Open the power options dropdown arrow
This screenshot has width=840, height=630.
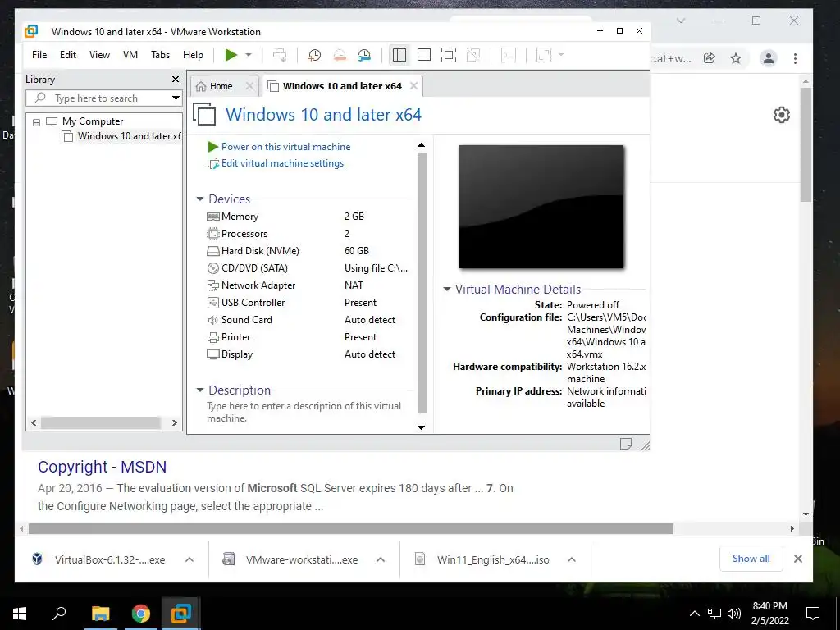pos(249,55)
